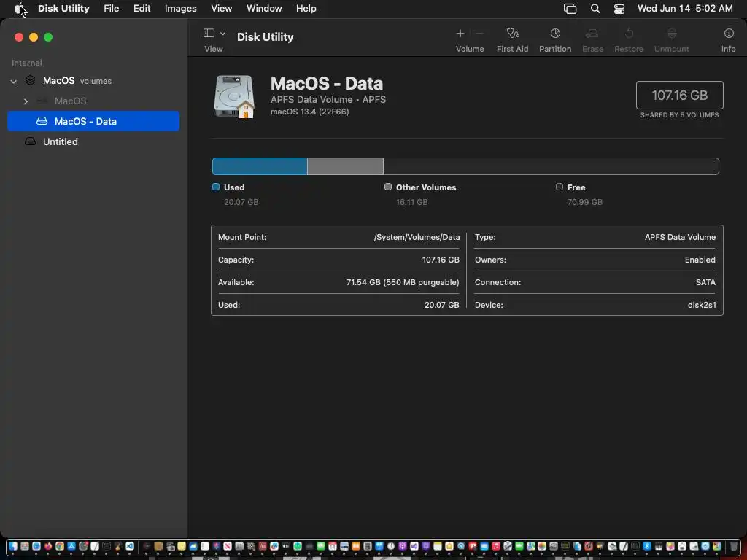Click the Free legend swatch
Screen dimensions: 747x560
click(560, 187)
